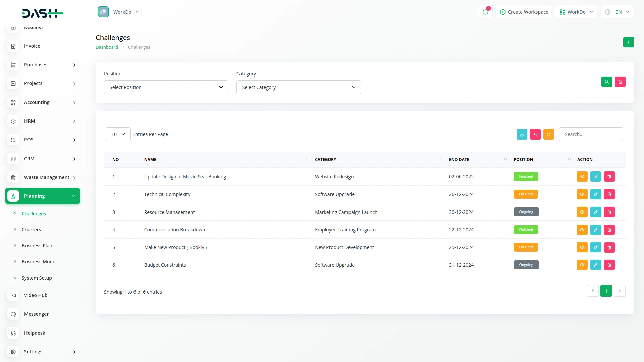Click the pink reset filter trash icon
This screenshot has height=362, width=644.
click(x=620, y=82)
